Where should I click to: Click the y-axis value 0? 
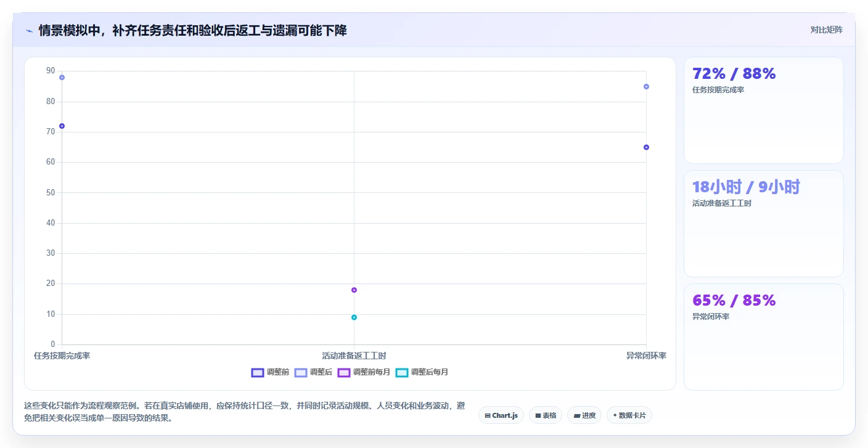53,344
